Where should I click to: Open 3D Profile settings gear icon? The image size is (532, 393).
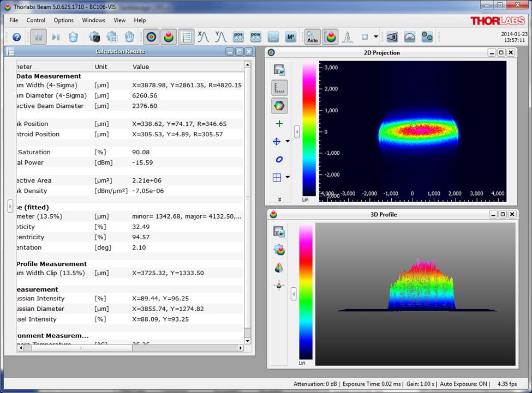[279, 250]
